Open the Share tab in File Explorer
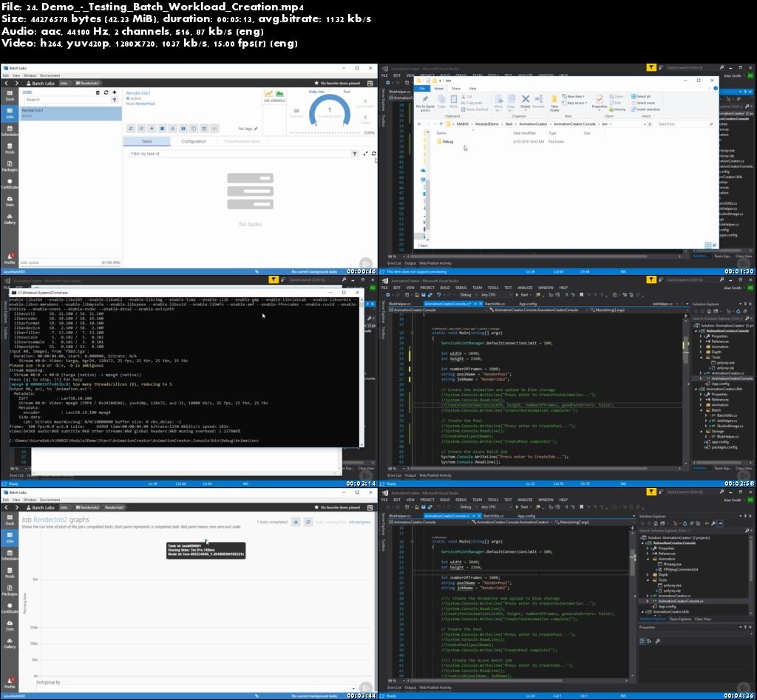Screen dimensions: 757x700 pyautogui.click(x=456, y=89)
